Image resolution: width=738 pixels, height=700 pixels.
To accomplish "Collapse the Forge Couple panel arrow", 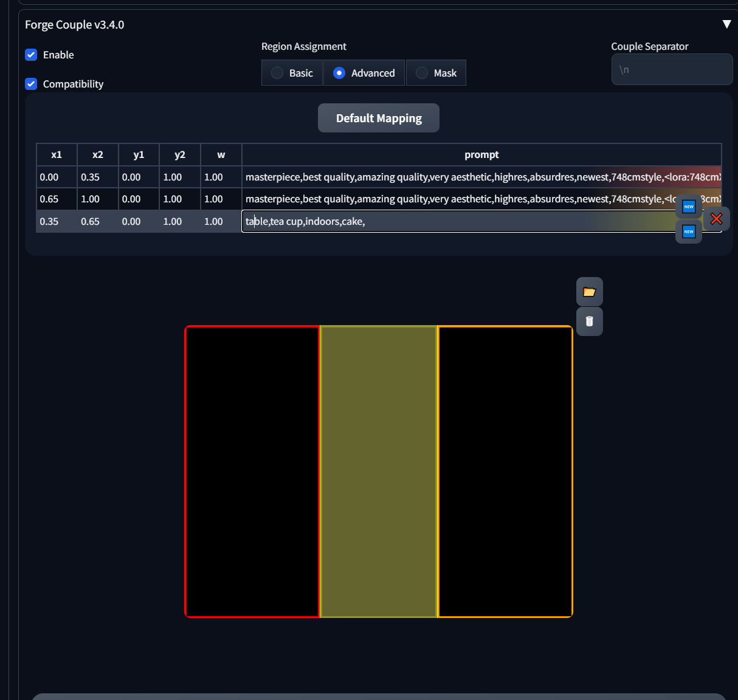I will click(x=726, y=24).
